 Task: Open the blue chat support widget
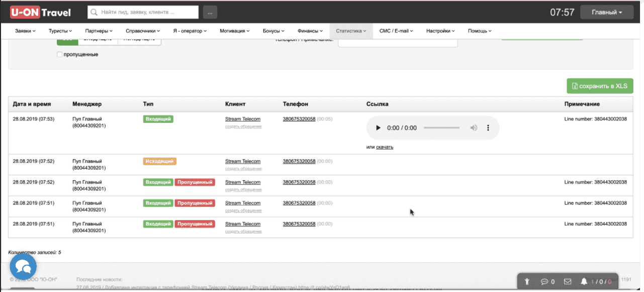coord(23,266)
